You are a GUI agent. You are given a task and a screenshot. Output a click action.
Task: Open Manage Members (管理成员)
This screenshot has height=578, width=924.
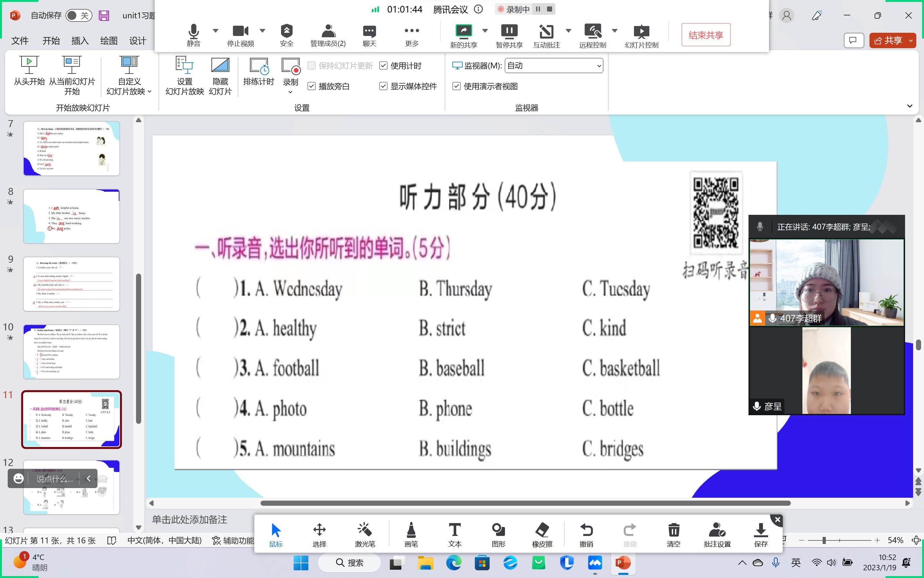328,36
